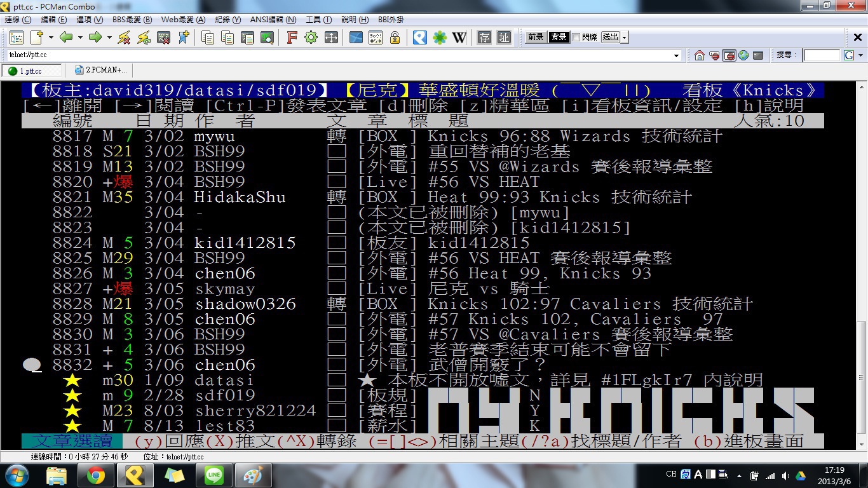Viewport: 868px width, 488px height.
Task: Open the 說明 (H) menu
Action: [x=355, y=20]
